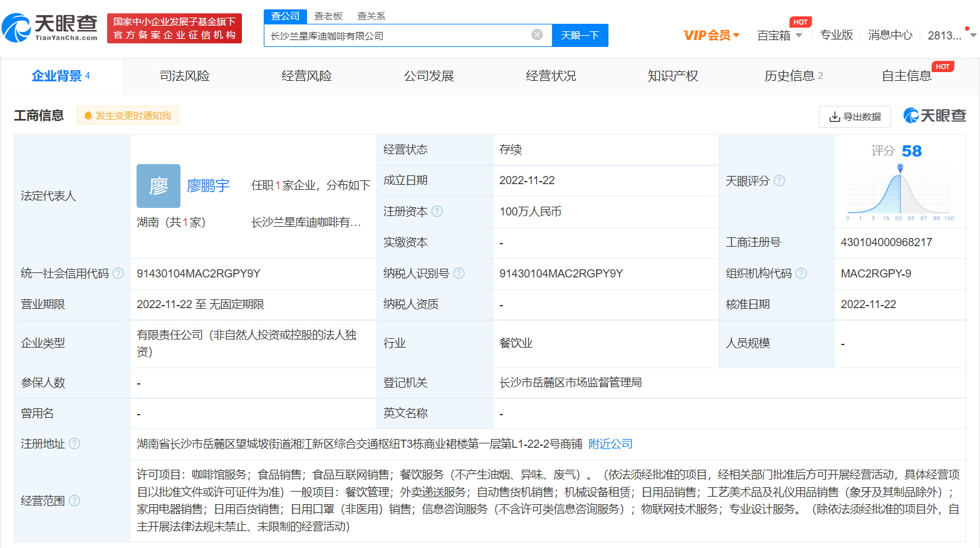
Task: Click the TianYanCha logo in header
Action: point(50,28)
